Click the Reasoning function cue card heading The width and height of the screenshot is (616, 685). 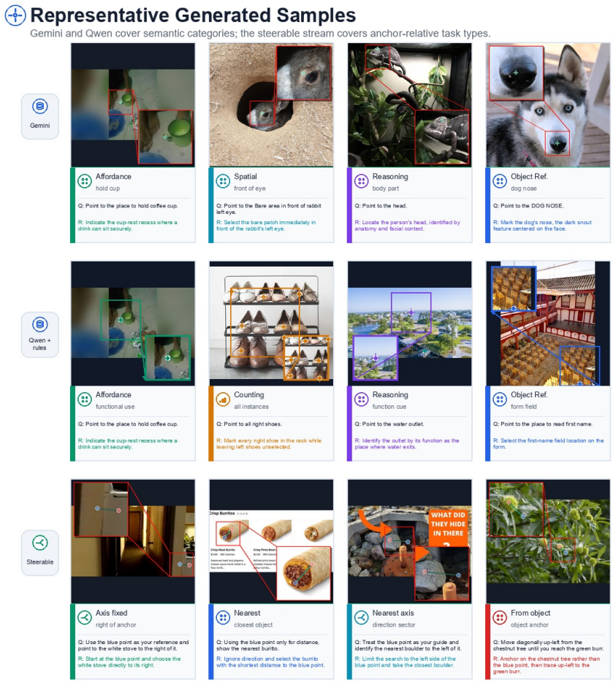click(x=390, y=394)
